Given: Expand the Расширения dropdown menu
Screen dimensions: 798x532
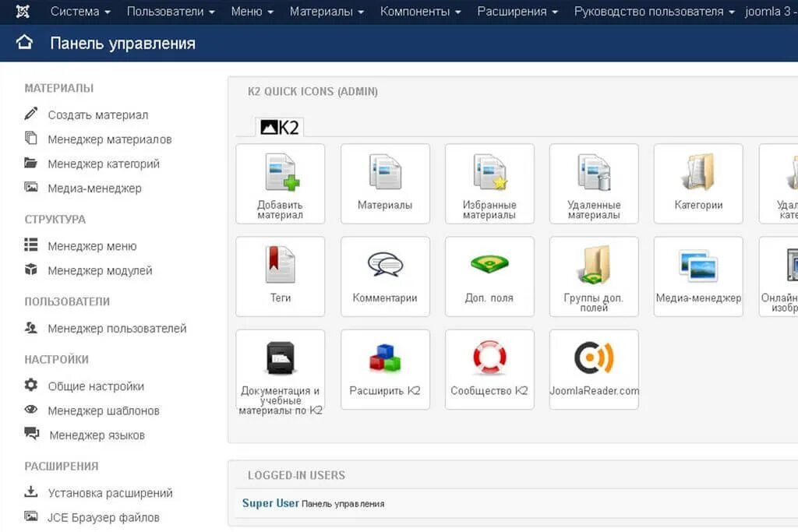Looking at the screenshot, I should (517, 11).
